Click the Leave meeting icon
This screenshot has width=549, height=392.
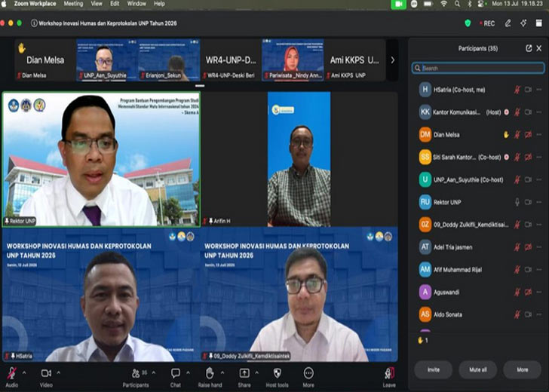[x=389, y=373]
